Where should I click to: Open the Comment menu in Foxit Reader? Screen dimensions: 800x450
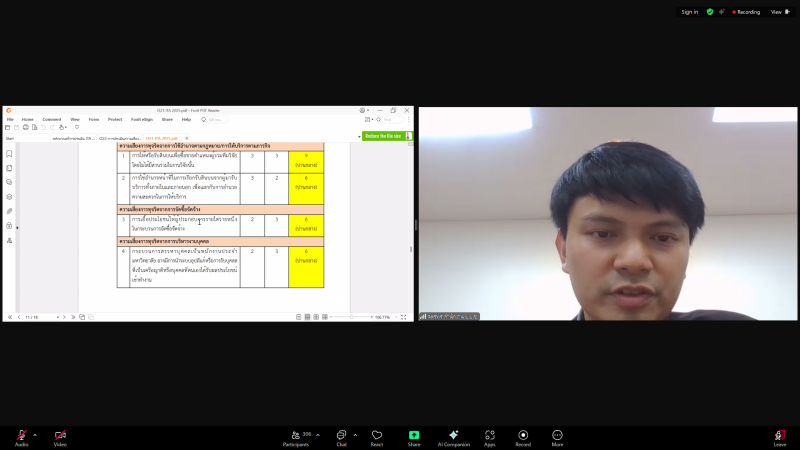(51, 119)
